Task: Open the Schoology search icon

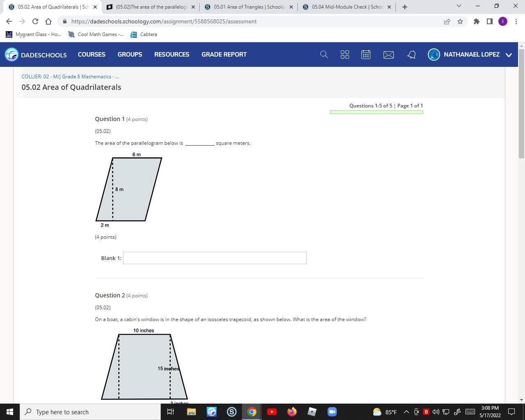Action: (x=324, y=55)
